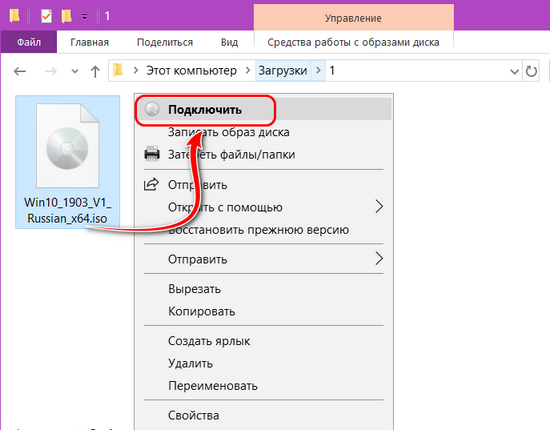The width and height of the screenshot is (550, 430).
Task: Click the printer icon beside Затереть файлы/папки
Action: (x=152, y=154)
